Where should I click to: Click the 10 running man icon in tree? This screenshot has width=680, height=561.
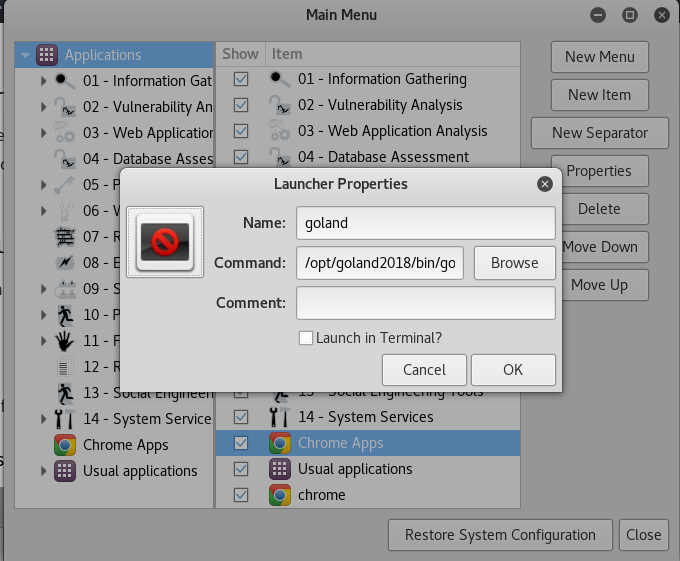click(x=65, y=315)
